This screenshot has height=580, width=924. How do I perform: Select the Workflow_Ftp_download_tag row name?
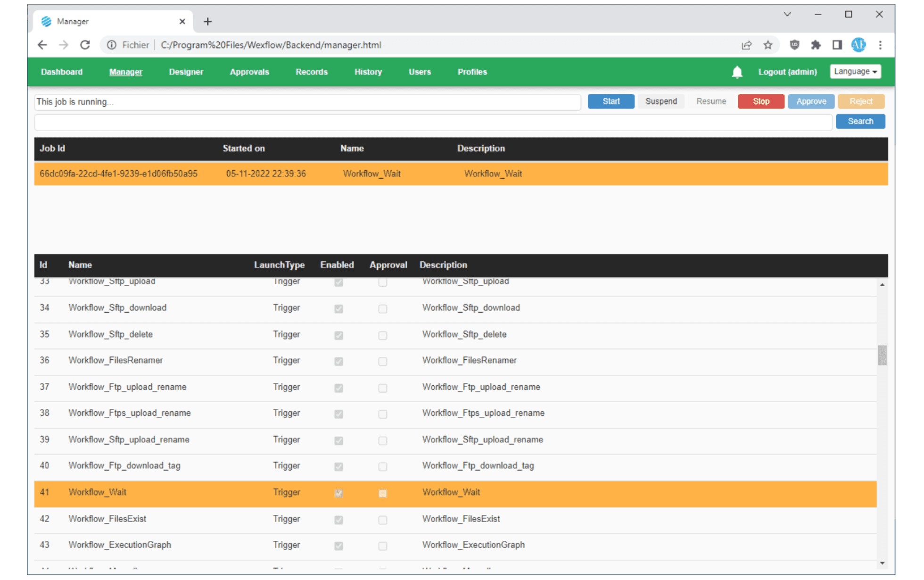click(x=124, y=466)
